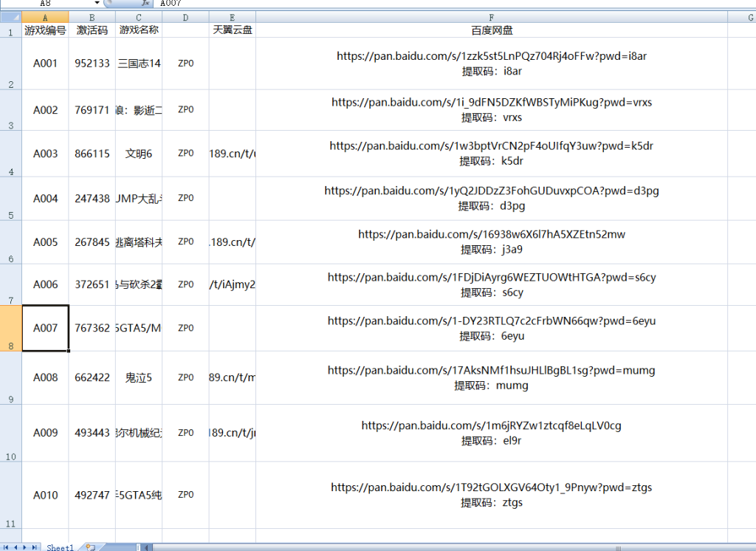Select column C header

coord(139,18)
